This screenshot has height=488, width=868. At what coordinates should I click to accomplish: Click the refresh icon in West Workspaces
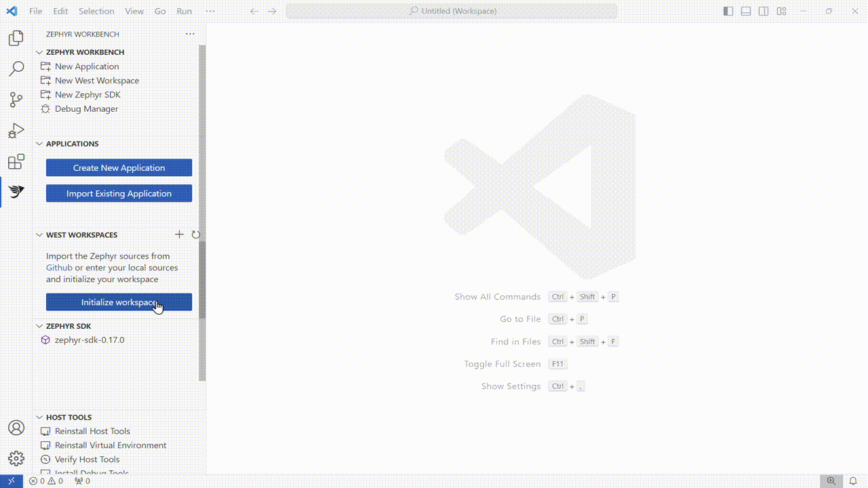click(195, 234)
